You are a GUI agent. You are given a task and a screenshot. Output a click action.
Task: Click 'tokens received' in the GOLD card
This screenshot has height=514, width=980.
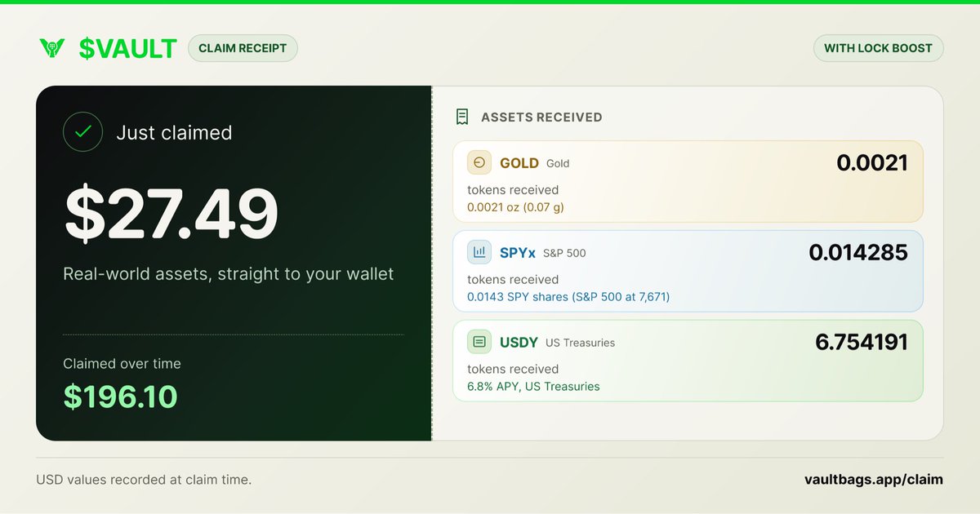click(x=513, y=190)
